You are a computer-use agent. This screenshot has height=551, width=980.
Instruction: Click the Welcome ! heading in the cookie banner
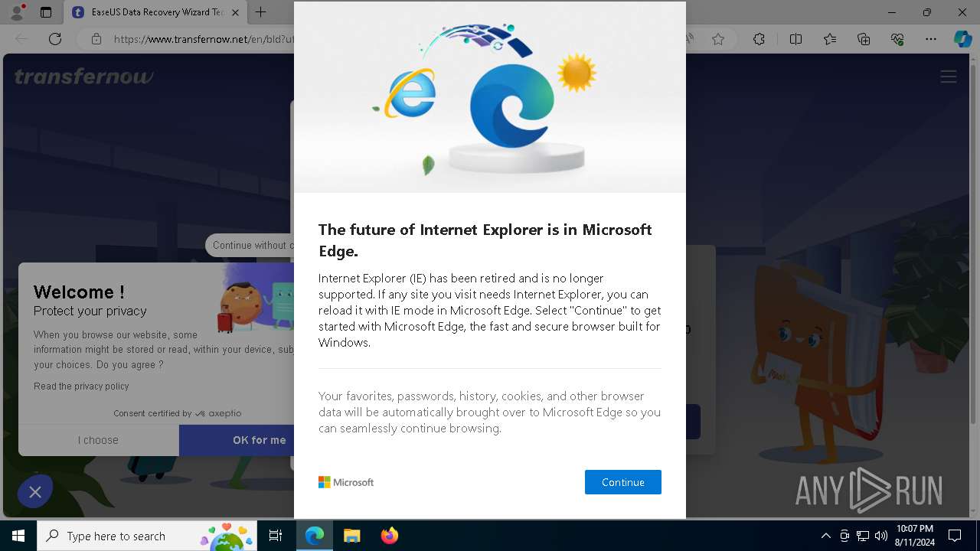pyautogui.click(x=79, y=292)
